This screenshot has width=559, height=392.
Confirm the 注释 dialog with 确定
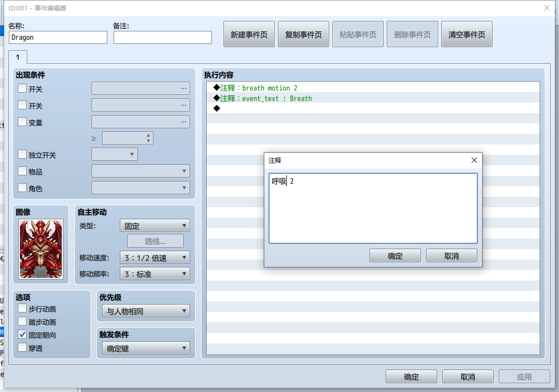pyautogui.click(x=395, y=255)
